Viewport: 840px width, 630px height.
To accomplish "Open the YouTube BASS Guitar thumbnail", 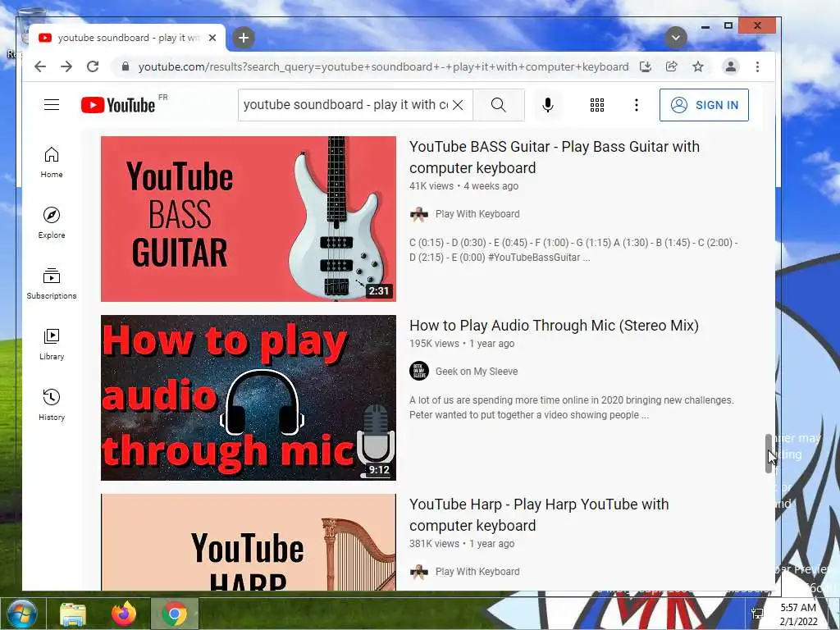I will click(x=248, y=218).
